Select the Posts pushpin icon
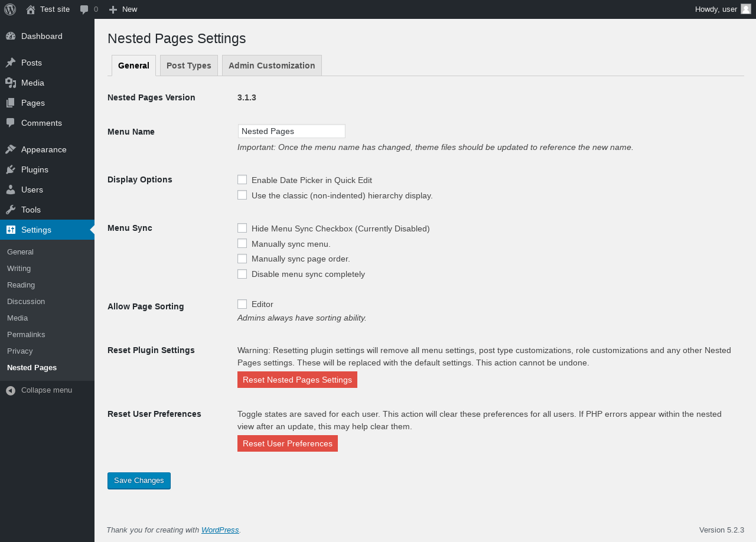756x542 pixels. pos(11,63)
